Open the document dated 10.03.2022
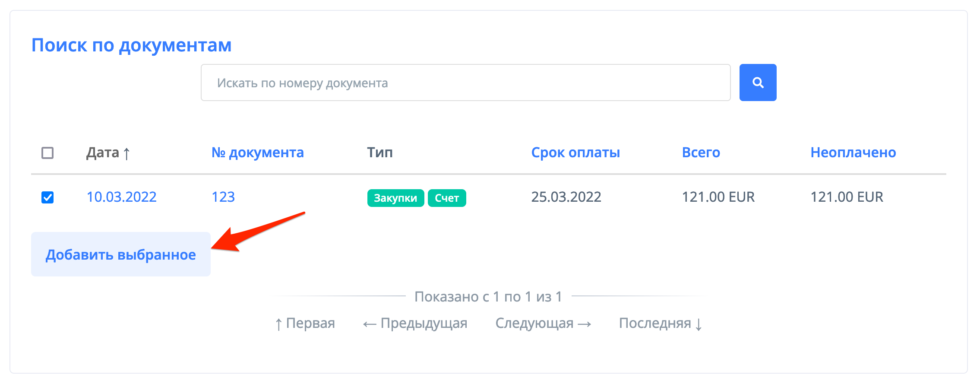 (x=121, y=197)
